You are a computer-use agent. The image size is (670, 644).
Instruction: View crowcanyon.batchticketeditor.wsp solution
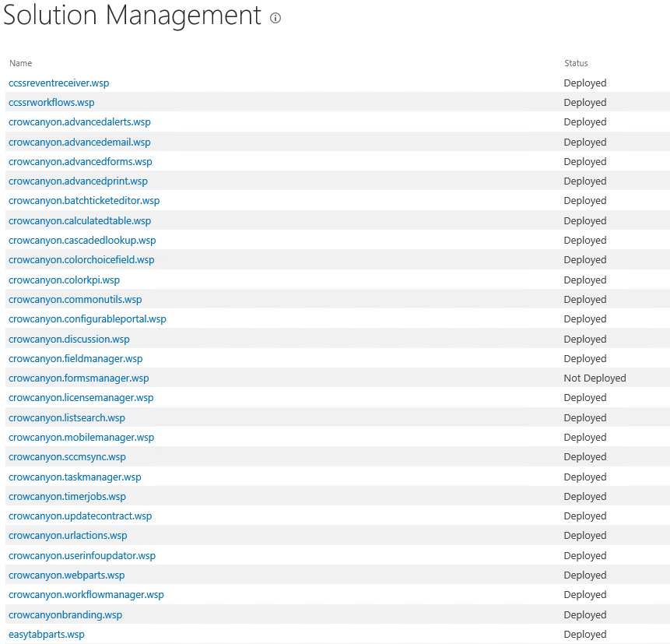point(84,201)
